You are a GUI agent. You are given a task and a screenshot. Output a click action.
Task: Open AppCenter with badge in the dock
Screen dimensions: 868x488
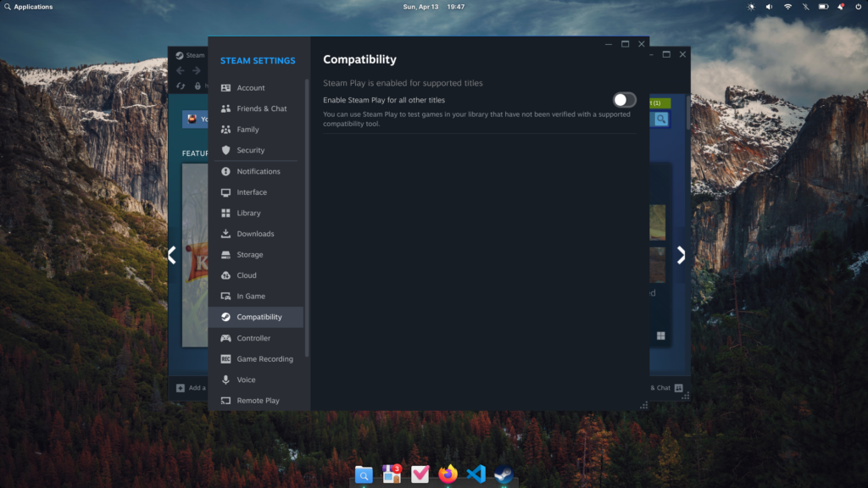(x=392, y=474)
